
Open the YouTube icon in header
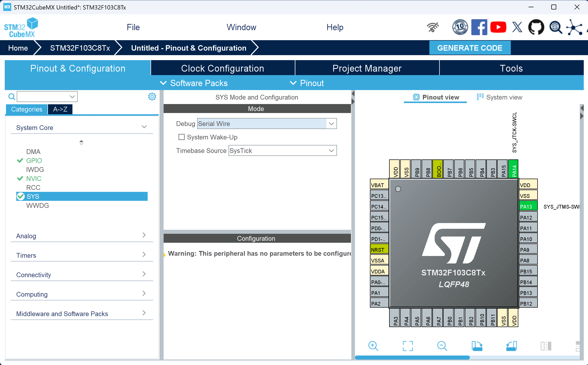(x=498, y=27)
